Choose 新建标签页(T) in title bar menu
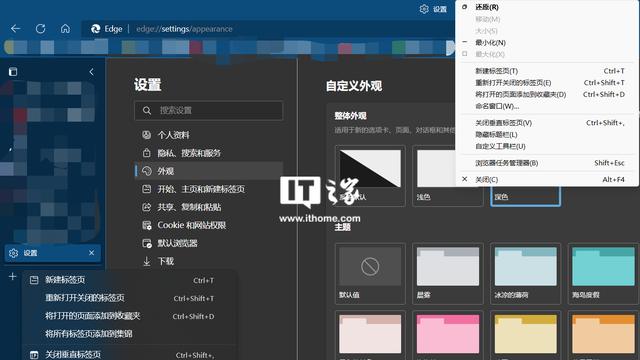The height and width of the screenshot is (360, 640). (546, 71)
